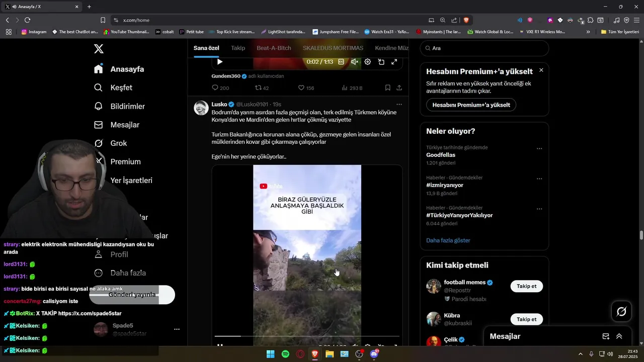This screenshot has width=644, height=362.
Task: Open Spotify from the taskbar
Action: click(285, 354)
